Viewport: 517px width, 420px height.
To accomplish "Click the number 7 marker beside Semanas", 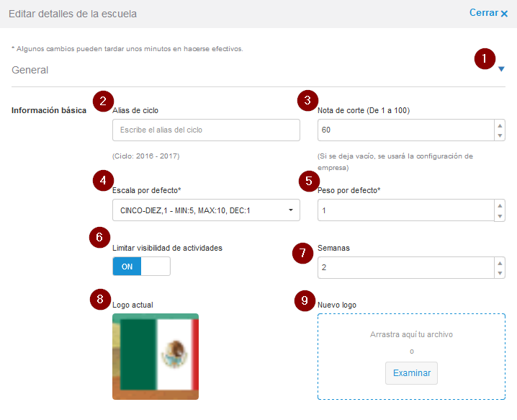I will (303, 253).
